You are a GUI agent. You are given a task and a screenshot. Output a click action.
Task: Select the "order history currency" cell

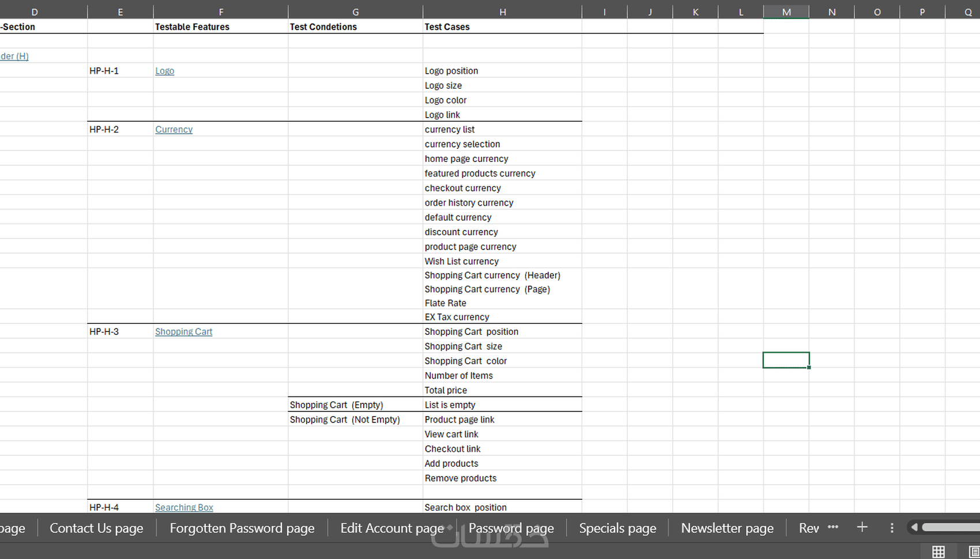coord(503,203)
